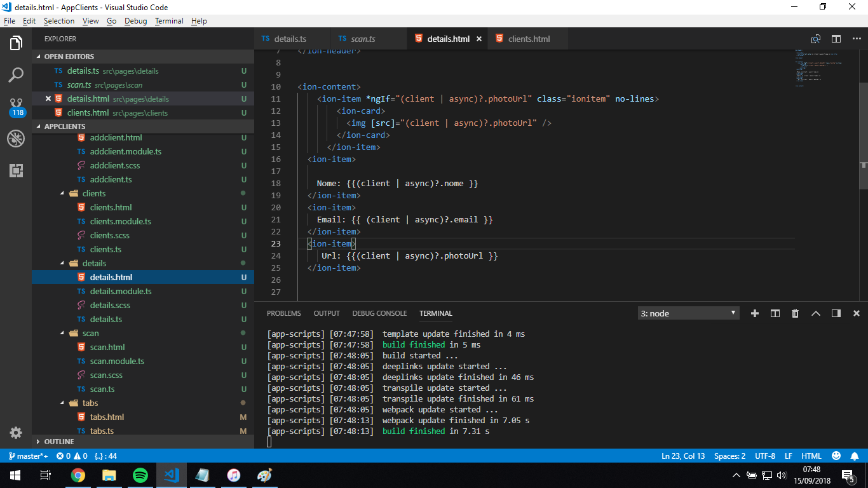Toggle the panel layout icon

[835, 313]
